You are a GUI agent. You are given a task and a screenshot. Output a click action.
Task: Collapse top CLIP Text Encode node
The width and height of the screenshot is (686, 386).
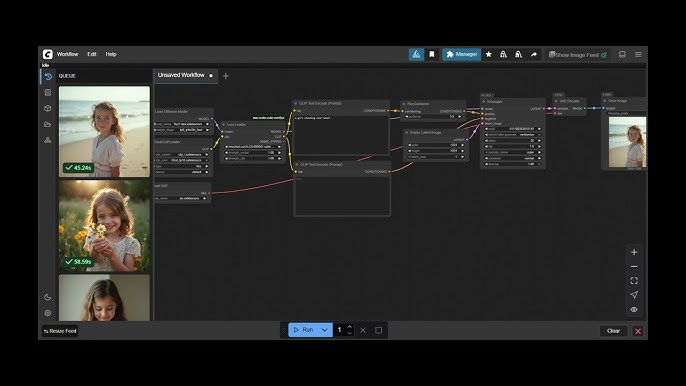[296, 104]
